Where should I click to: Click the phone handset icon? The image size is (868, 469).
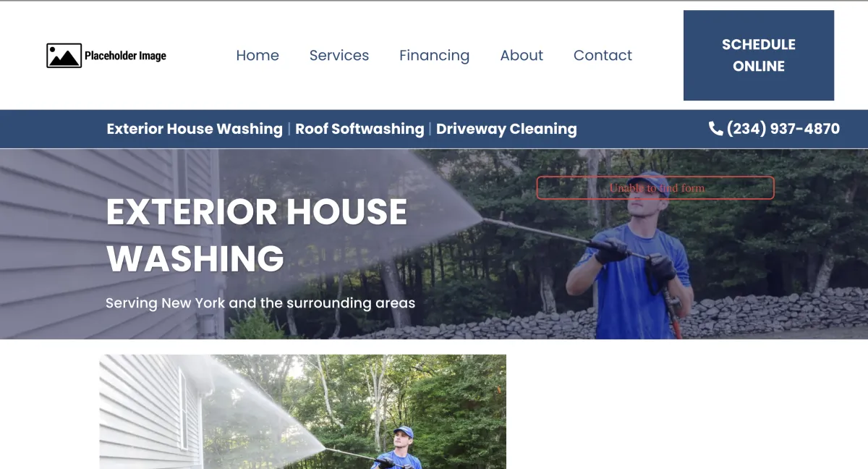click(x=715, y=128)
